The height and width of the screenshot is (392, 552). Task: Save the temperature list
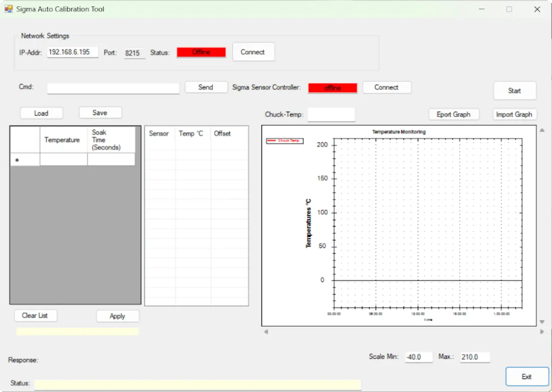[x=100, y=113]
